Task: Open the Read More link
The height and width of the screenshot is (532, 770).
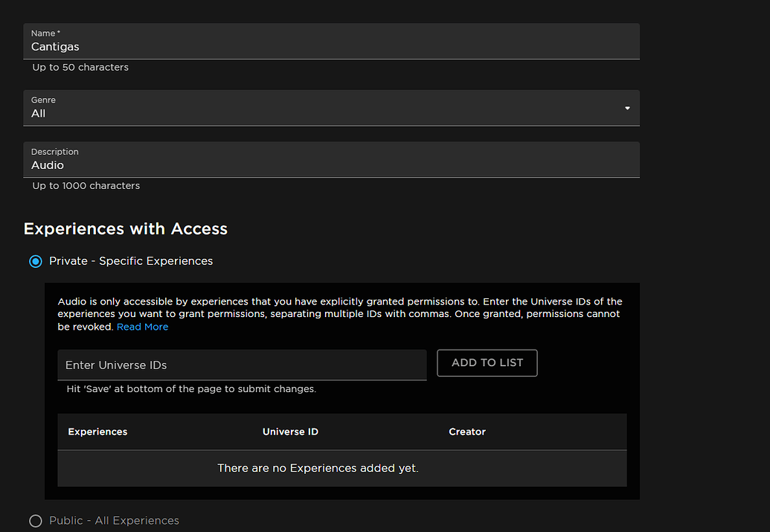Action: 142,327
